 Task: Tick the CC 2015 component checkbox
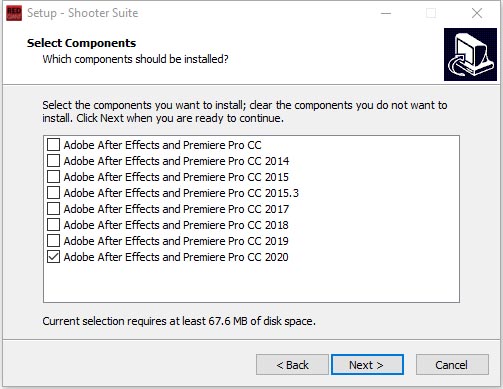tap(53, 177)
